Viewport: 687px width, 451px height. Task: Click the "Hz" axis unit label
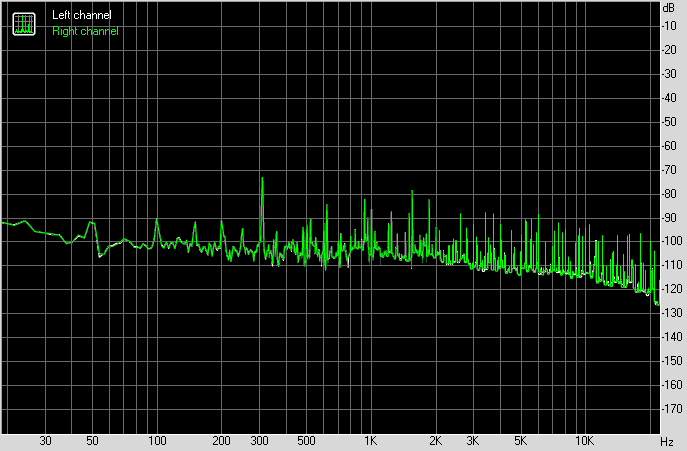coord(667,441)
